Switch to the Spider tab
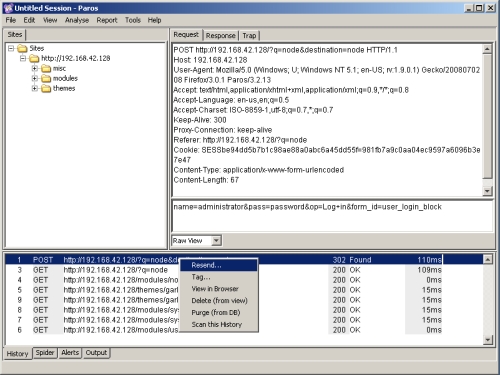 click(45, 353)
